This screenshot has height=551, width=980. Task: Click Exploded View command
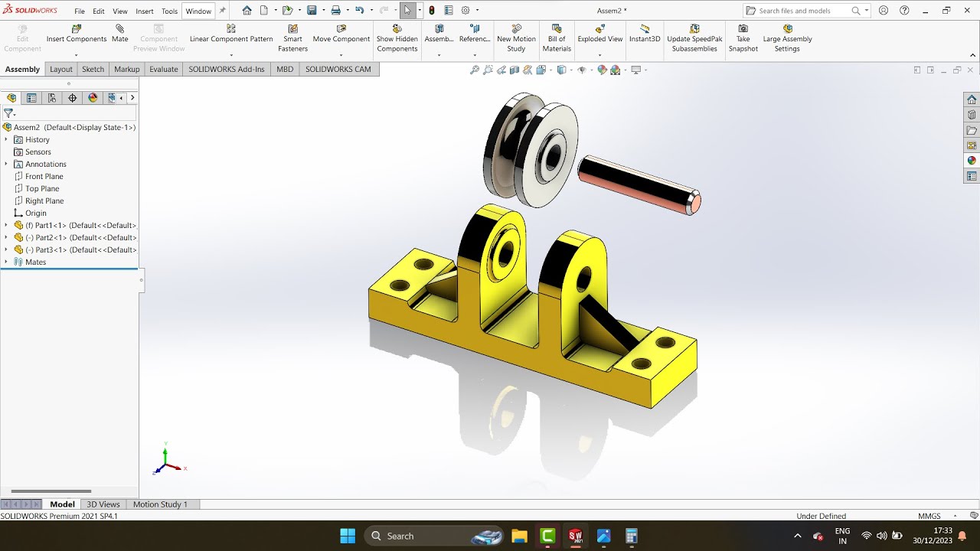tap(600, 34)
